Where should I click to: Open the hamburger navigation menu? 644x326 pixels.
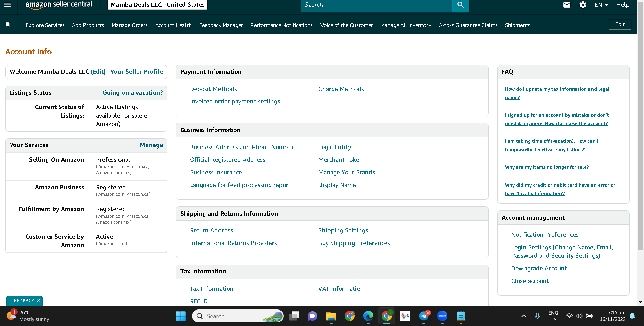7,5
